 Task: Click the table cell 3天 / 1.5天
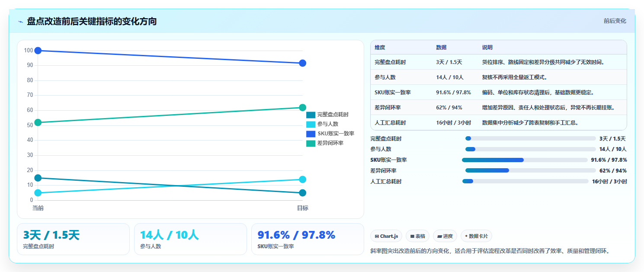(x=455, y=62)
